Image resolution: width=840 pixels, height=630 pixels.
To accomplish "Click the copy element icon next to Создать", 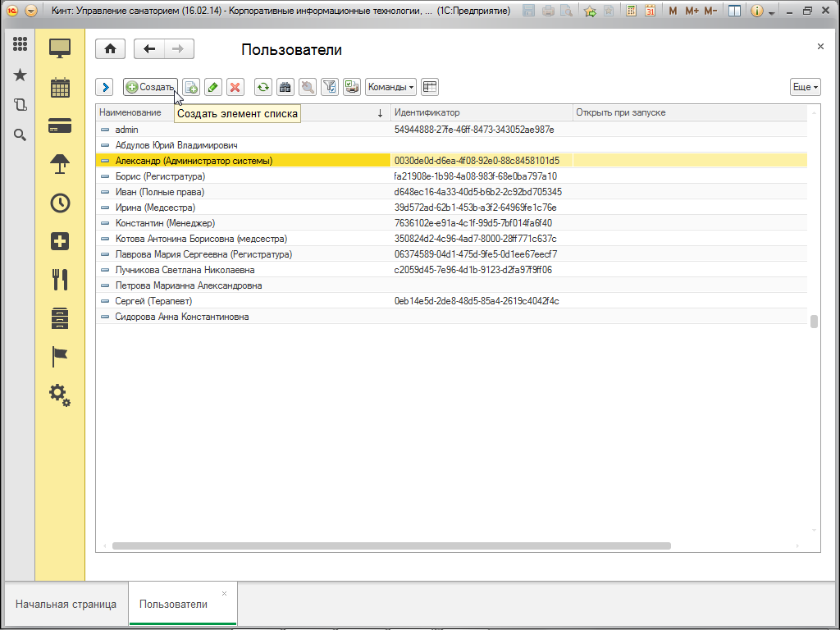I will tap(191, 87).
